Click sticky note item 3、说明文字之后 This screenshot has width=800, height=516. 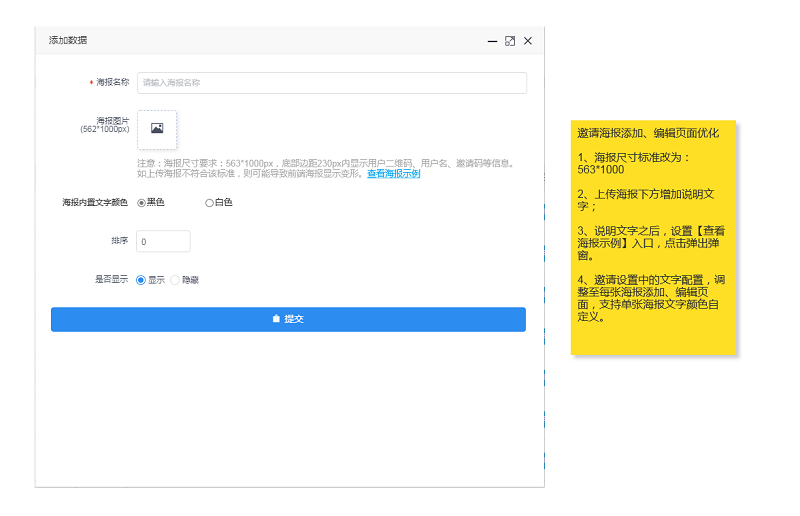[x=651, y=243]
